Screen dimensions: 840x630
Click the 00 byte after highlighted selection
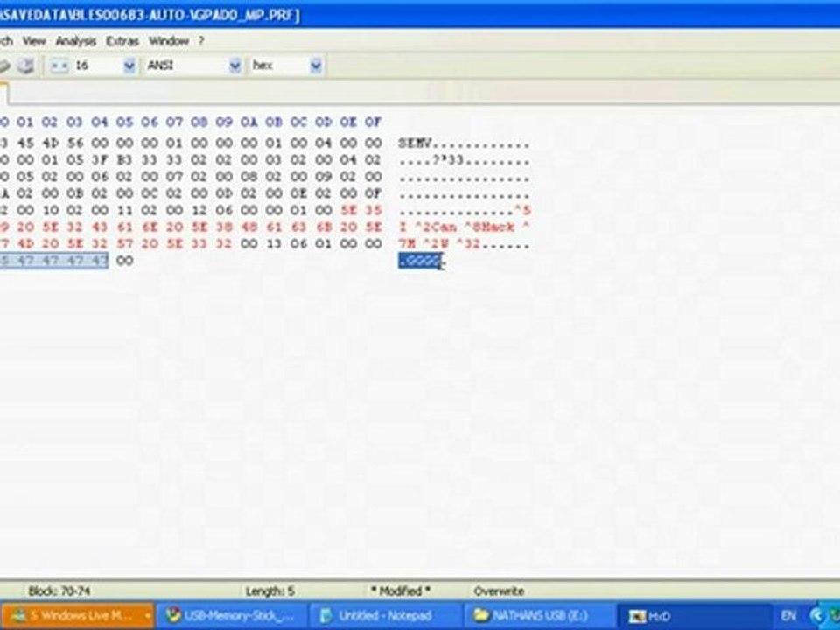pyautogui.click(x=124, y=261)
